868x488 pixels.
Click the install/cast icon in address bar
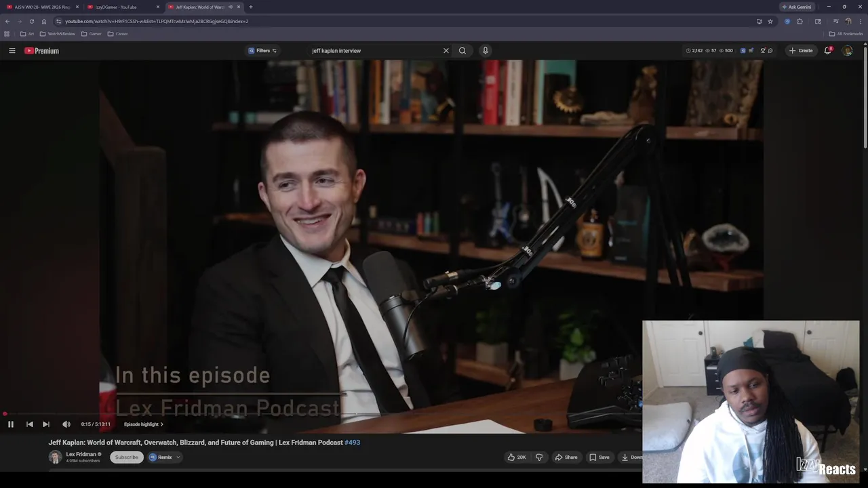click(759, 21)
